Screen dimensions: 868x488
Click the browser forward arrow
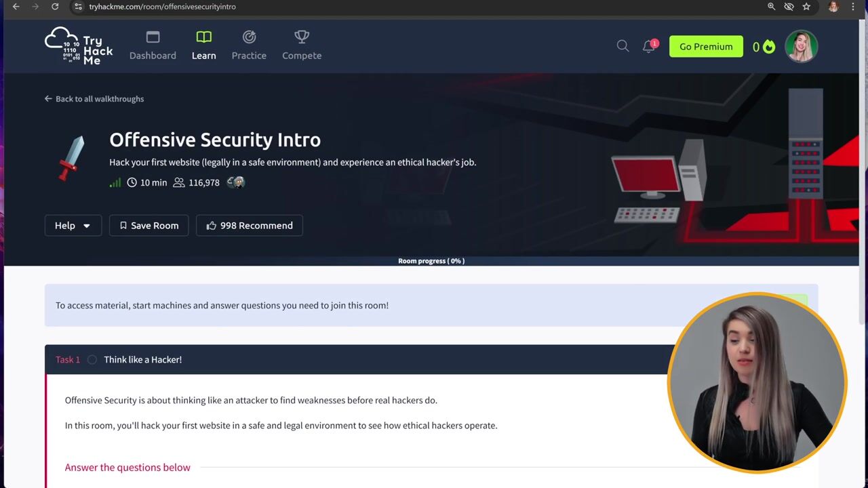[x=35, y=7]
